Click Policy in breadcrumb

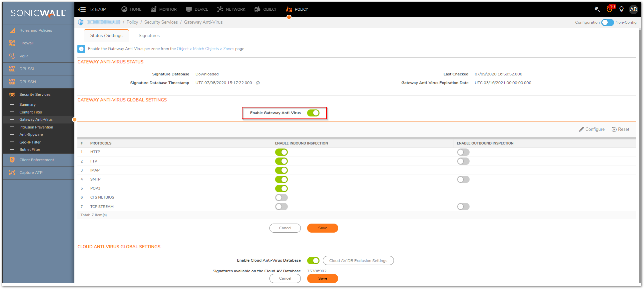pos(132,22)
